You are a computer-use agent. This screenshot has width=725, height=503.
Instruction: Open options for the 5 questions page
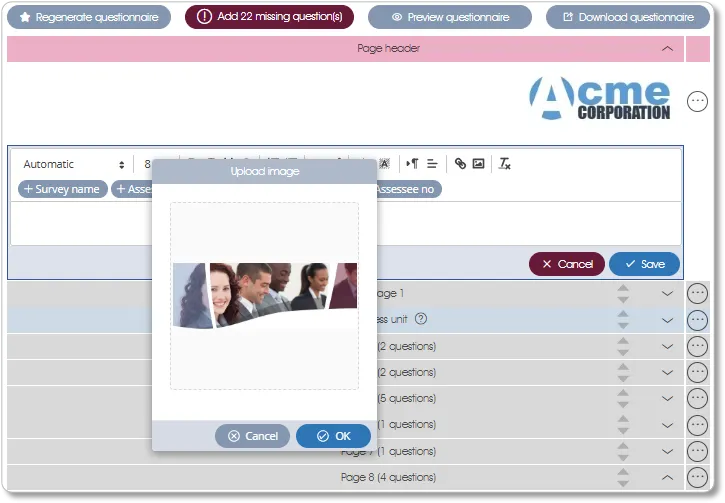697,398
